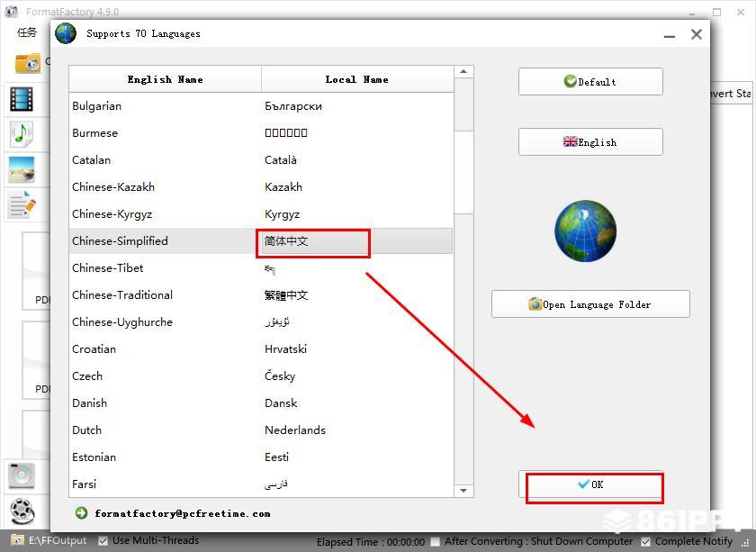Image resolution: width=756 pixels, height=552 pixels.
Task: Minimize the Supports 70 Languages dialog
Action: pyautogui.click(x=670, y=35)
